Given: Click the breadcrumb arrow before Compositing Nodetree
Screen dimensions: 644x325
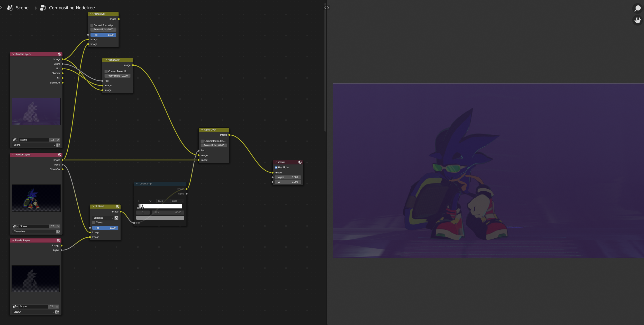Looking at the screenshot, I should (x=35, y=8).
